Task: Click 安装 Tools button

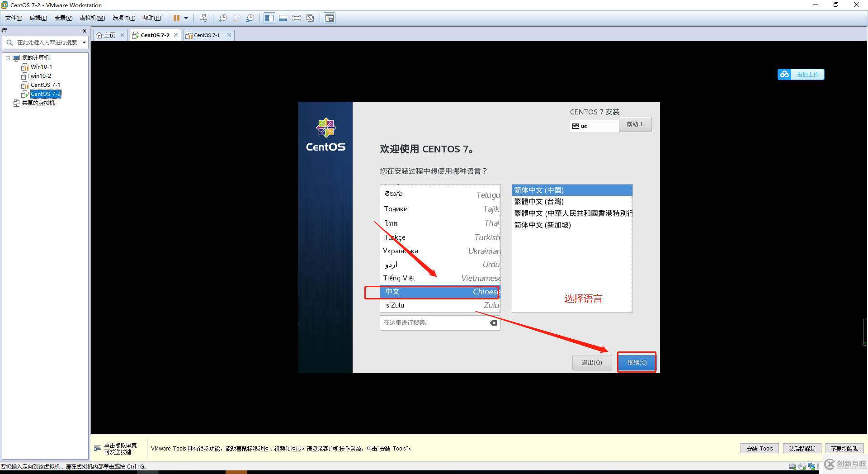Action: coord(759,448)
